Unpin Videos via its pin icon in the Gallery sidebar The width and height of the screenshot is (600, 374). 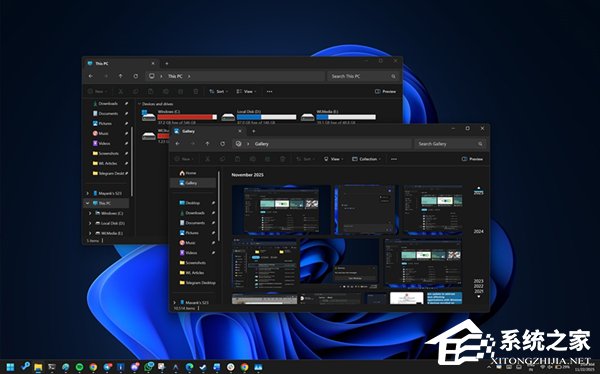point(213,253)
